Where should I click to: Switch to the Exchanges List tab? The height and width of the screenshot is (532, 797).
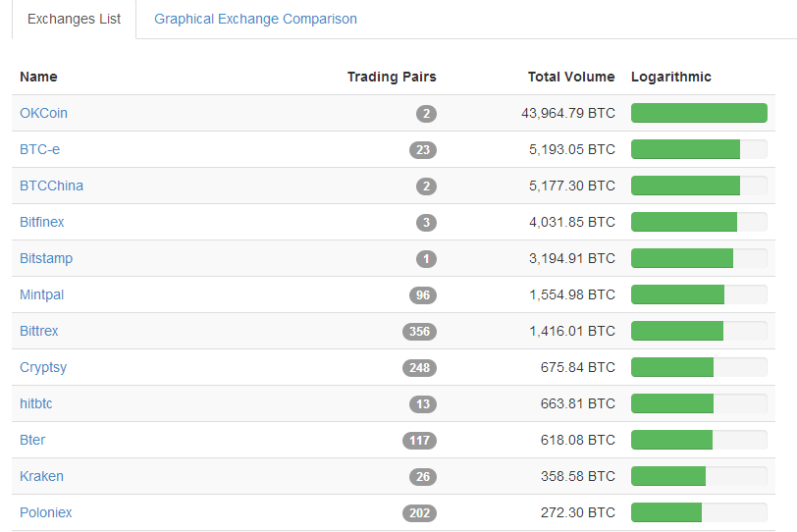(x=74, y=20)
